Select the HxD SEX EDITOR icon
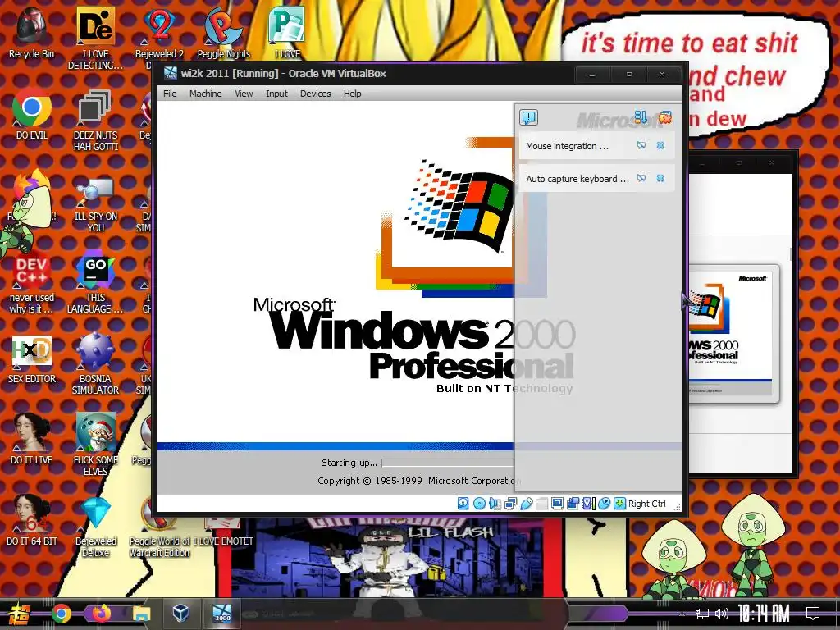This screenshot has height=630, width=840. click(x=31, y=359)
